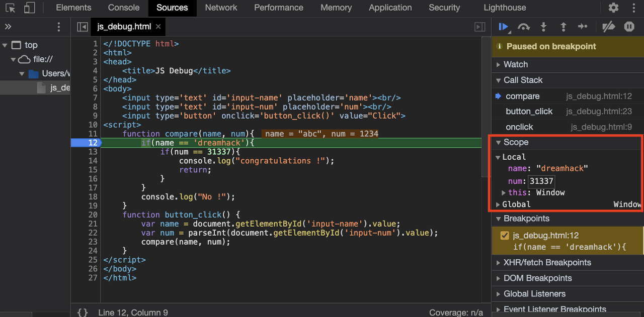Viewport: 644px width, 317px height.
Task: Expand the 'this: Window' entry
Action: click(x=504, y=192)
